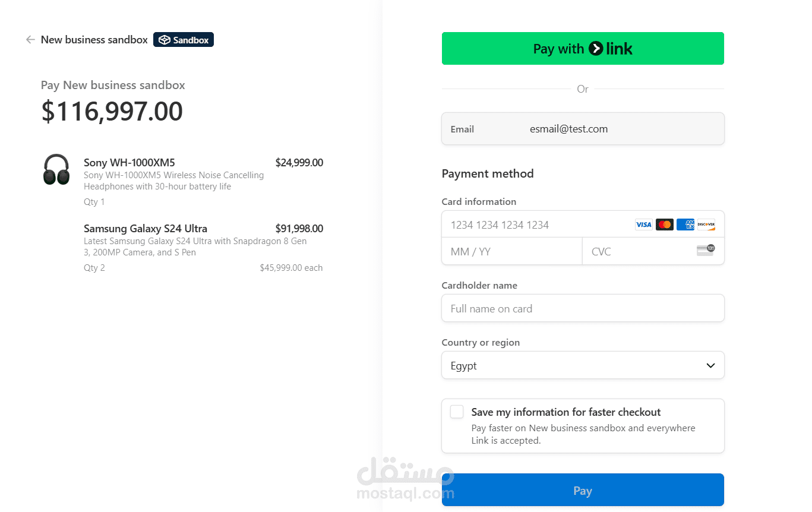Click the MM / YY expiry field
The height and width of the screenshot is (512, 812).
tap(512, 251)
